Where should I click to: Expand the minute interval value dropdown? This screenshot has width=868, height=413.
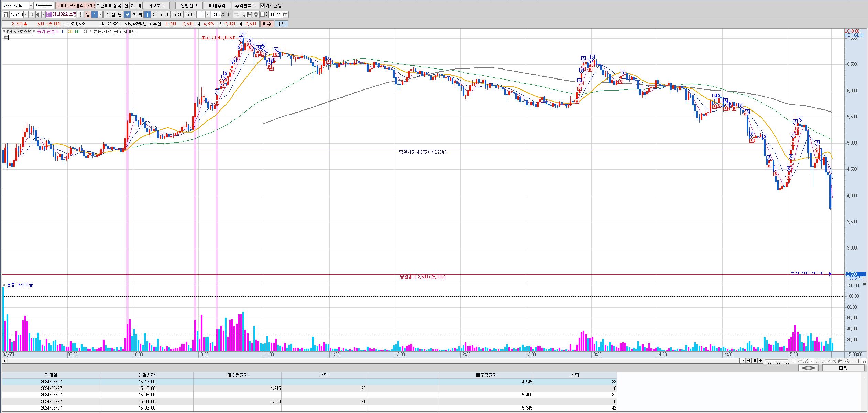point(208,14)
